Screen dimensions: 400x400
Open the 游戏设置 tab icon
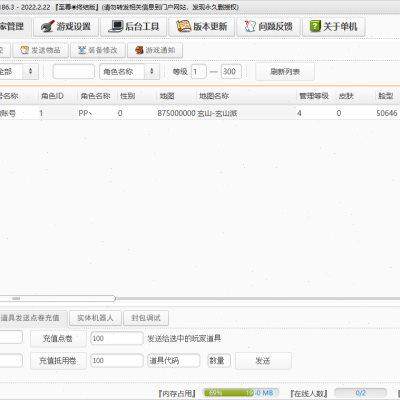tap(48, 26)
